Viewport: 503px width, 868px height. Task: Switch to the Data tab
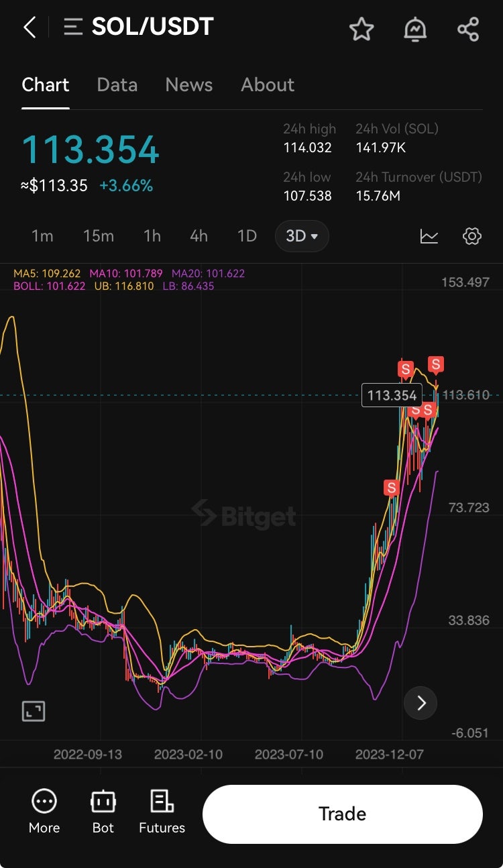[x=117, y=85]
